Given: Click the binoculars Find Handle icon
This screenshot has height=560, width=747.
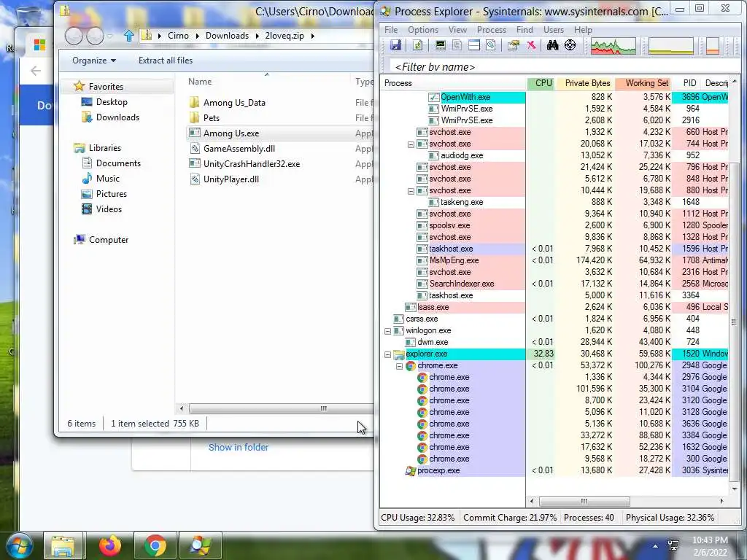Looking at the screenshot, I should 552,45.
